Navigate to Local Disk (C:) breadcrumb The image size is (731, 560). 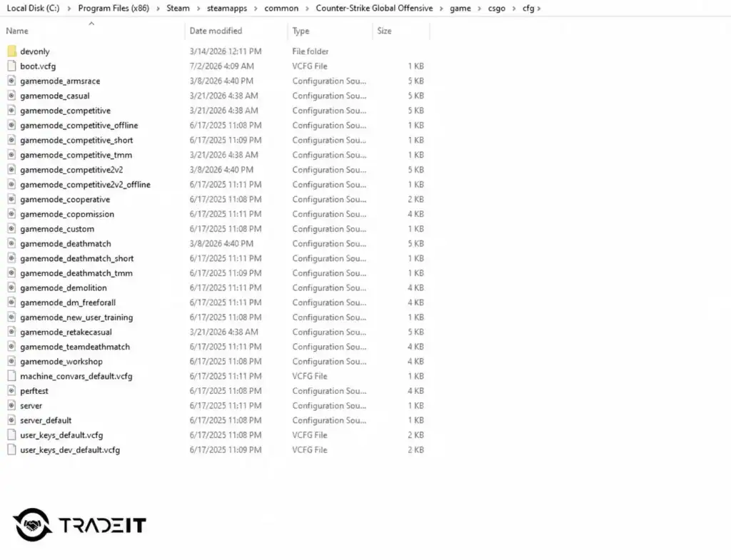[x=33, y=9]
